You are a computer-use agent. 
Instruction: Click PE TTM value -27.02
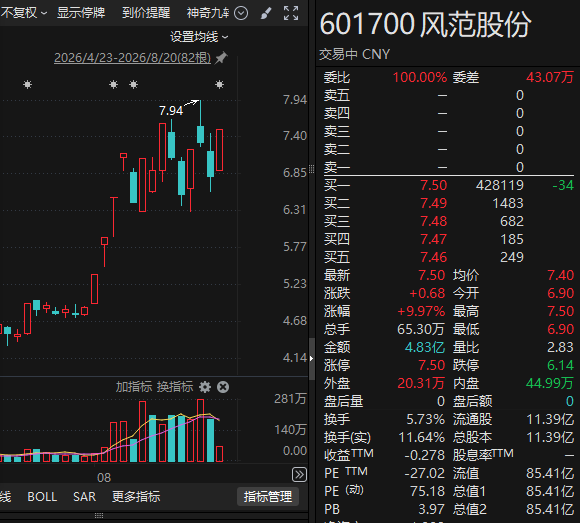tap(424, 473)
